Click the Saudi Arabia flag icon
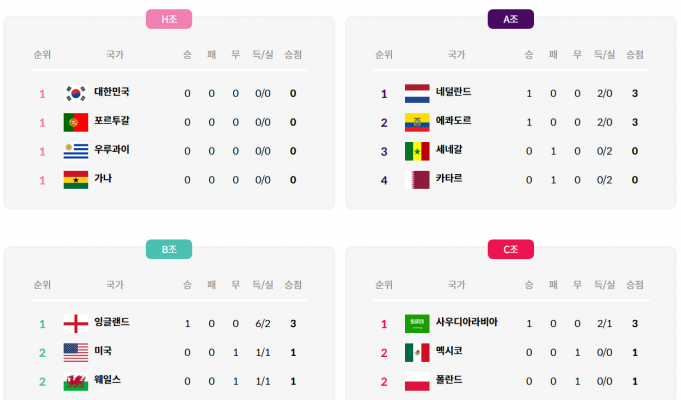Viewport: 681px width, 400px height. tap(417, 324)
